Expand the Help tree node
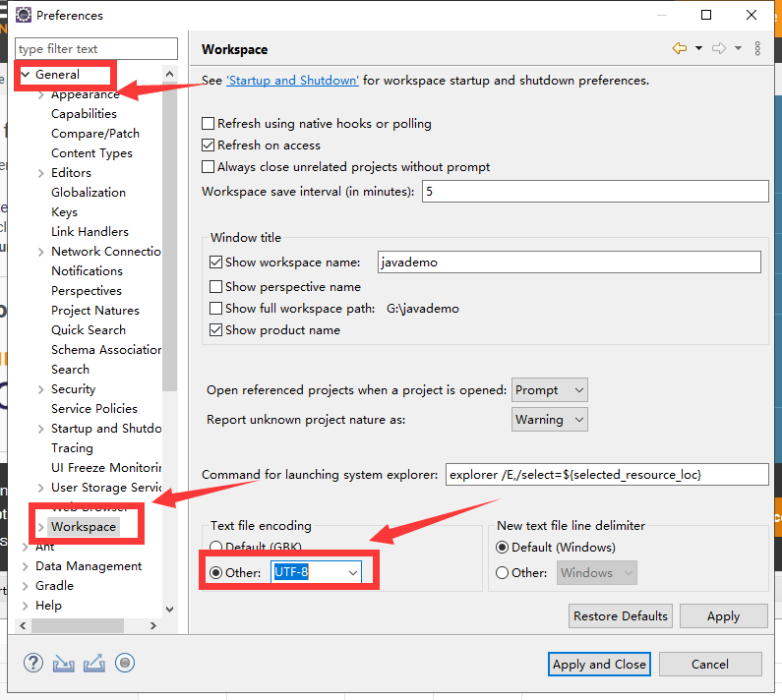Screen dimensions: 782x700 click(25, 606)
